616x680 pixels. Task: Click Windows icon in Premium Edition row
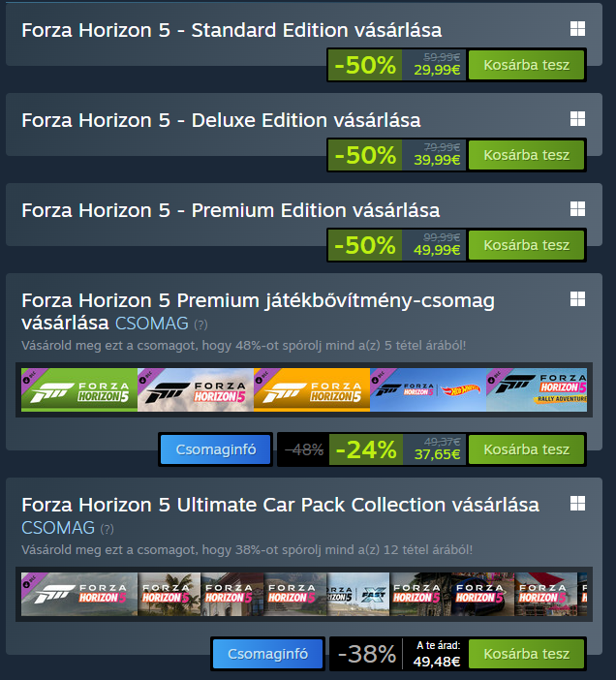(577, 209)
